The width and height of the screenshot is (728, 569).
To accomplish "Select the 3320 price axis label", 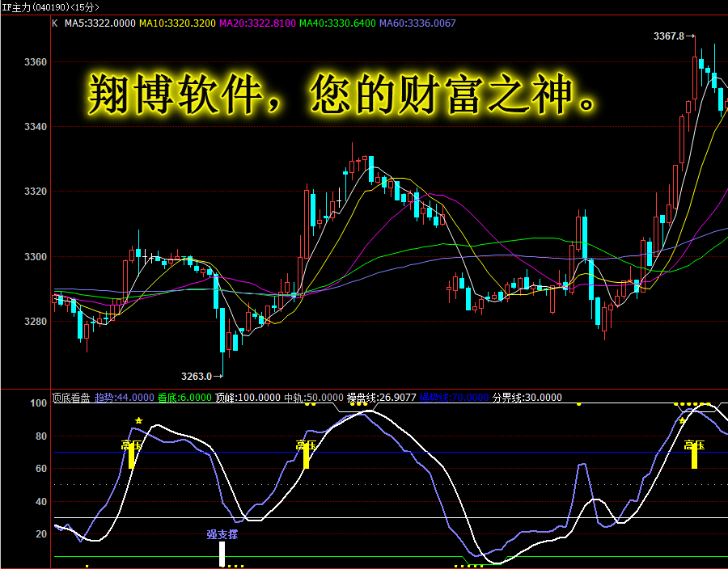I will click(36, 191).
